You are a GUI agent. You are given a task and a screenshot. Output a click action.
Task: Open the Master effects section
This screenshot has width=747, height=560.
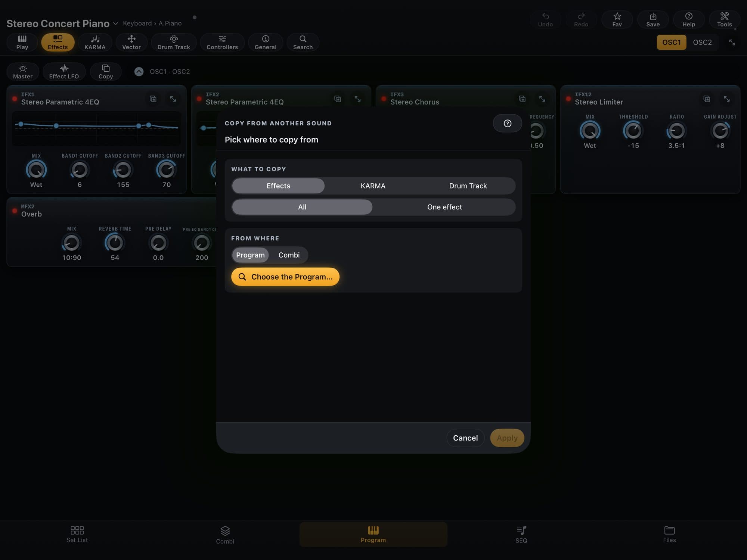23,72
